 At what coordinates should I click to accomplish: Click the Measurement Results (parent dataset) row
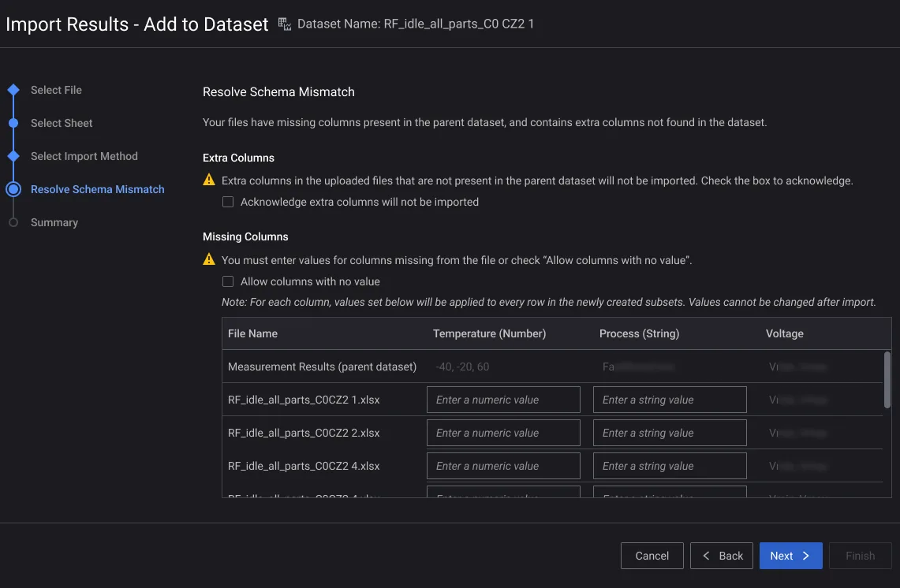[552, 367]
